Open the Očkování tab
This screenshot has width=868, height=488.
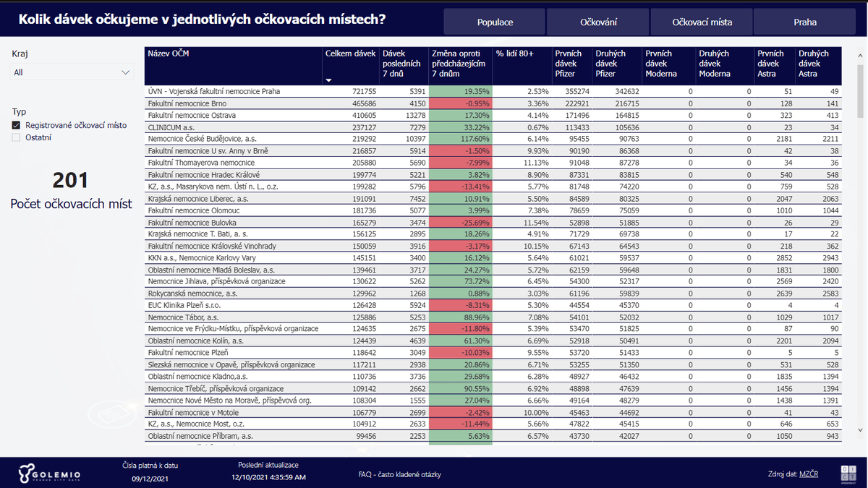(x=598, y=22)
